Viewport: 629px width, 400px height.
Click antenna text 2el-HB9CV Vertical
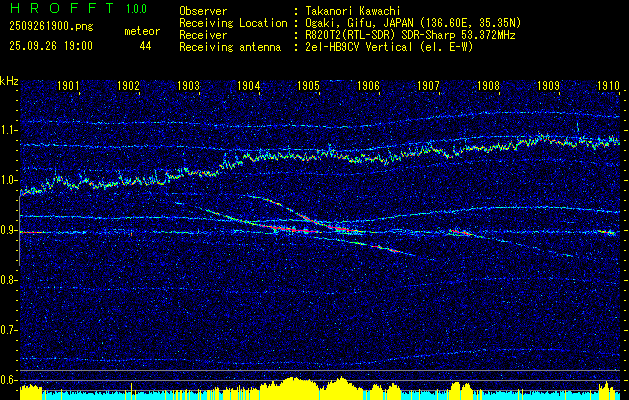[358, 47]
